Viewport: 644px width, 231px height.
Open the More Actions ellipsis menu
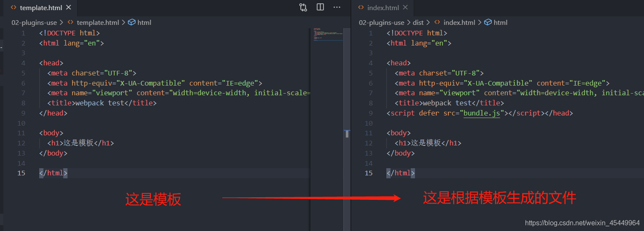point(337,7)
